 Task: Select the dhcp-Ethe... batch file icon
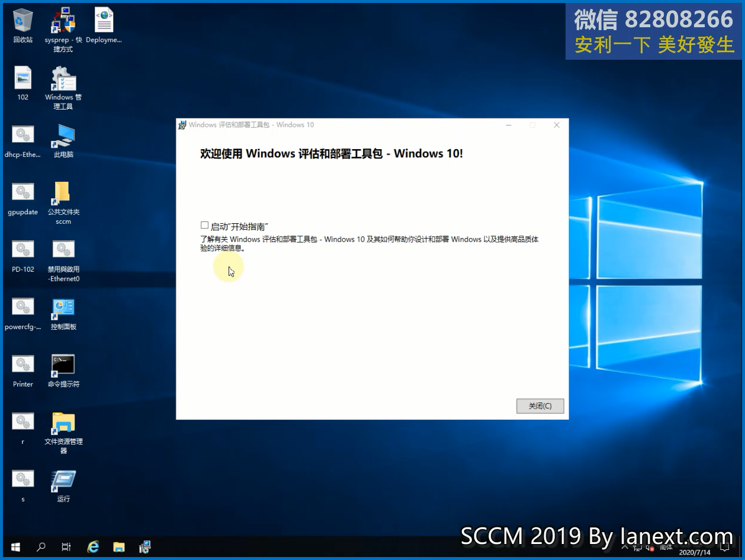tap(23, 141)
